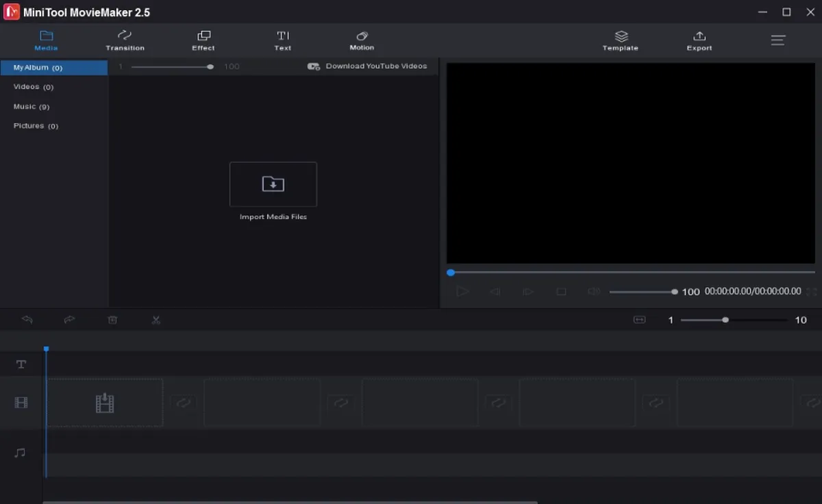Click the Import Media Files label
This screenshot has height=504, width=822.
pos(273,217)
